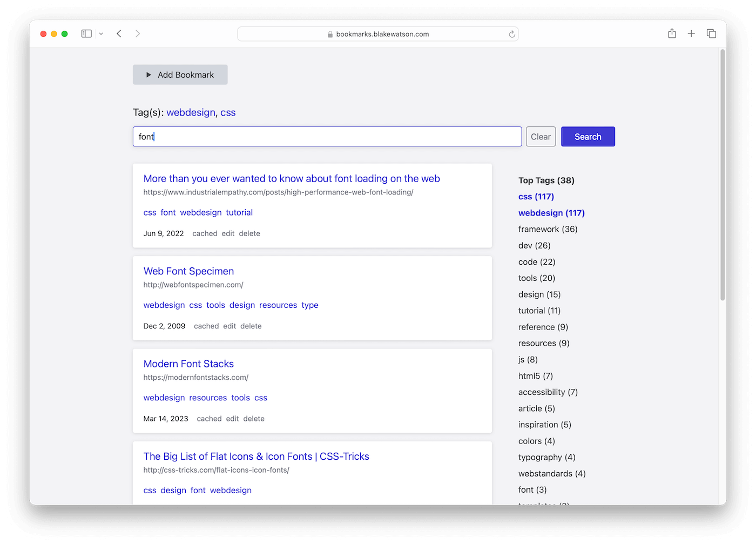The height and width of the screenshot is (544, 756).
Task: Open a new tab with plus icon
Action: click(691, 33)
